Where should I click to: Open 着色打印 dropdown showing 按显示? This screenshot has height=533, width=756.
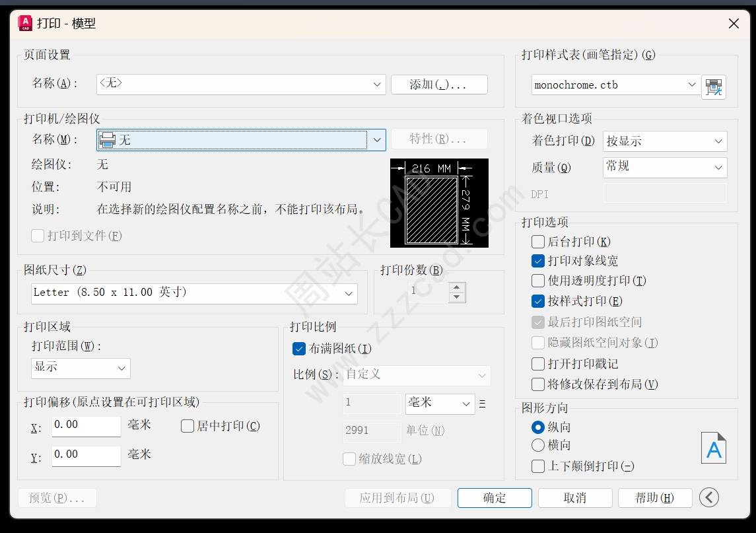click(665, 141)
